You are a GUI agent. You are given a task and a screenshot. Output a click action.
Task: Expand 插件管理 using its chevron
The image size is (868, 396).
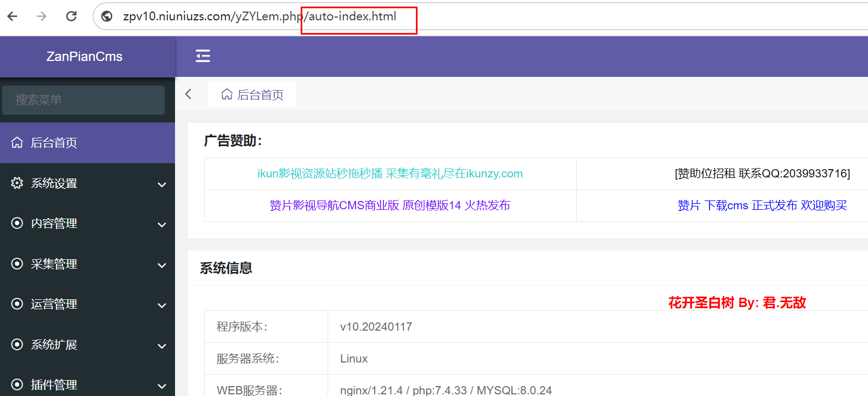point(162,386)
